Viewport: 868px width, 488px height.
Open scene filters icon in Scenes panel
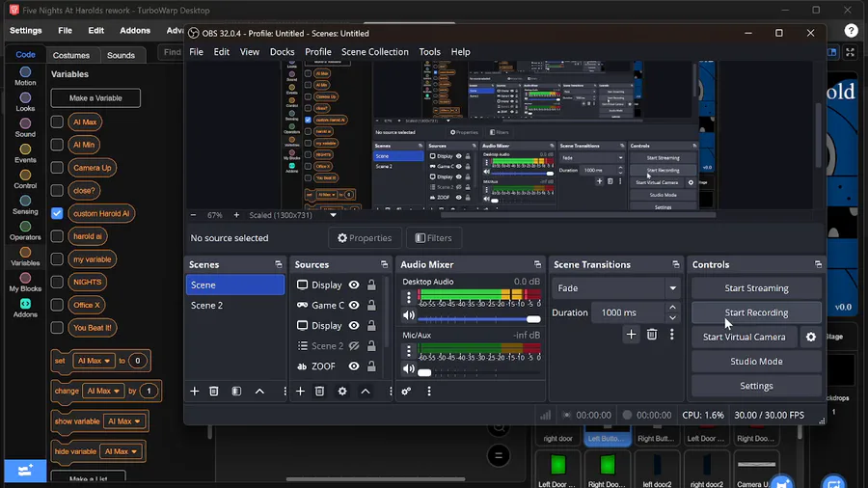236,392
